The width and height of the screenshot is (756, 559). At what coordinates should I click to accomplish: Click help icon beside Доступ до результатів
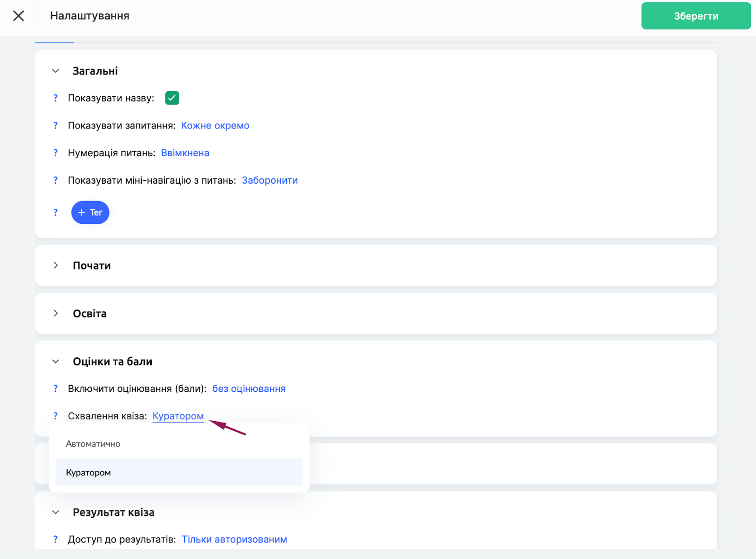pyautogui.click(x=55, y=539)
